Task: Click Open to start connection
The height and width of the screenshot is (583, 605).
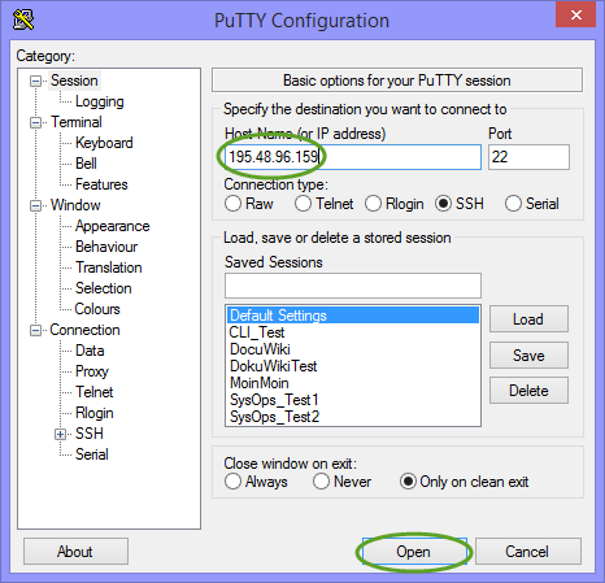Action: [414, 551]
